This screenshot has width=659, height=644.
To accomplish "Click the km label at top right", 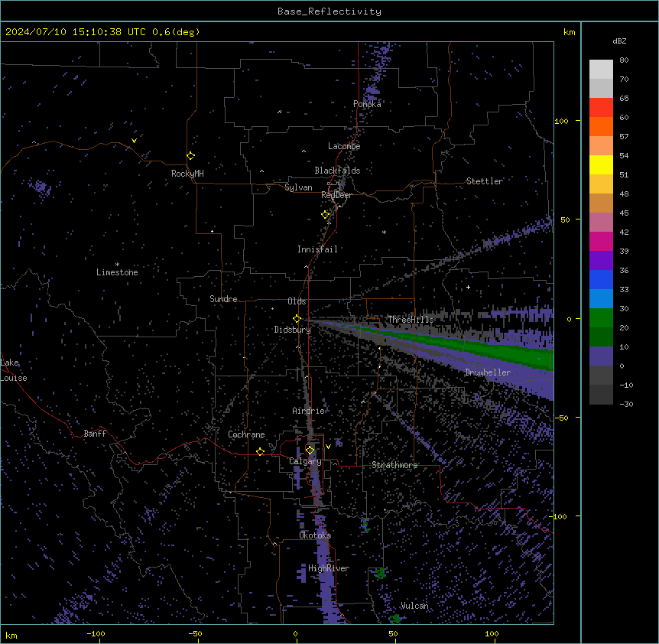I will click(569, 32).
